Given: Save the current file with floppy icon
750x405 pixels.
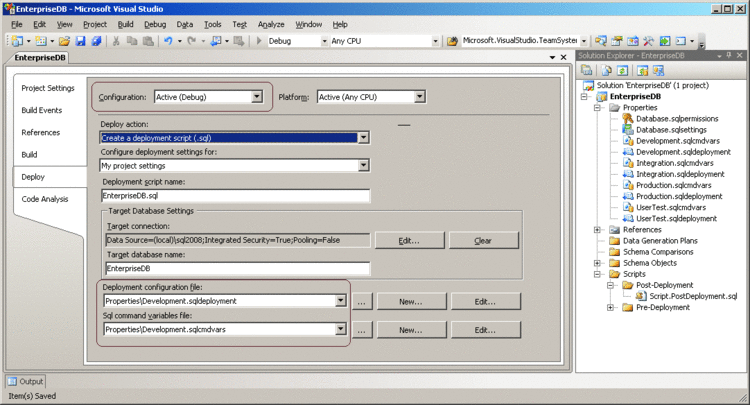Looking at the screenshot, I should pos(80,41).
